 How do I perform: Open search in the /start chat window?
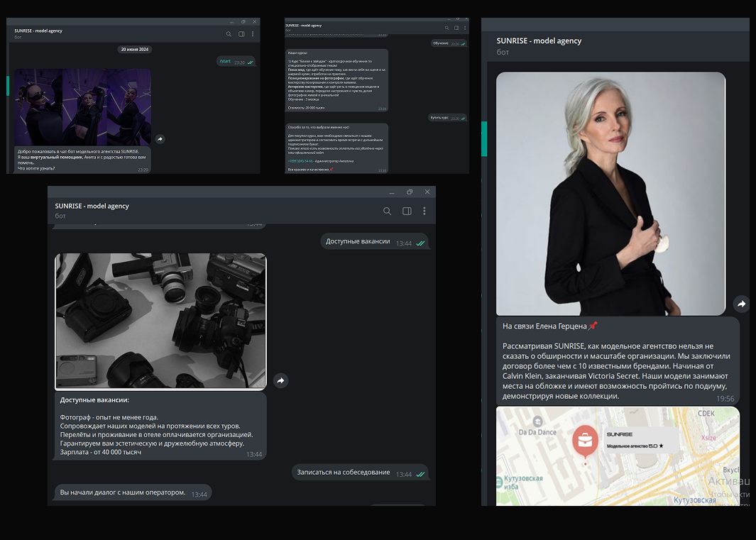tap(229, 34)
